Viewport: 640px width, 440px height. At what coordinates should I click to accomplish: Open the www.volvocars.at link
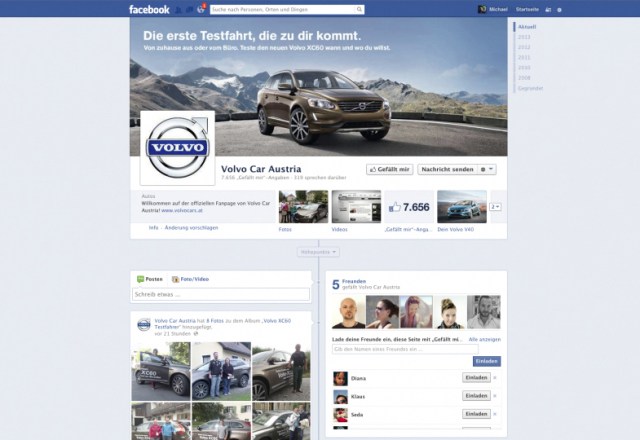182,211
